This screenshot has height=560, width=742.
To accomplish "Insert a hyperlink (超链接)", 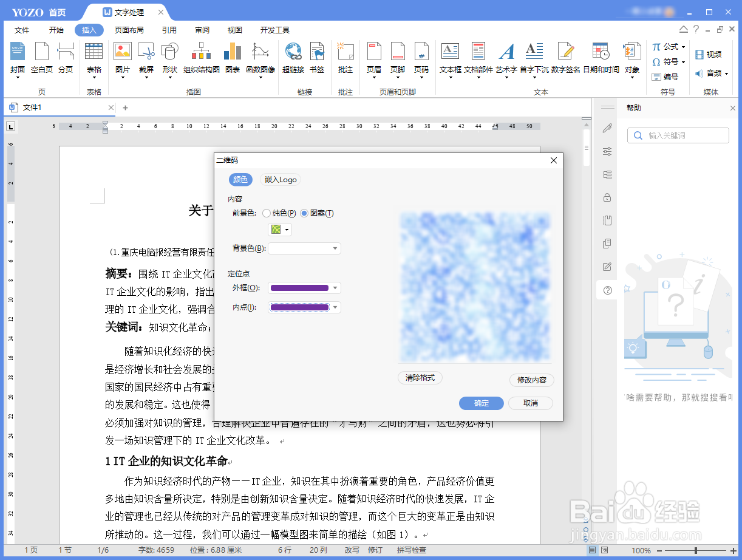I will 293,59.
